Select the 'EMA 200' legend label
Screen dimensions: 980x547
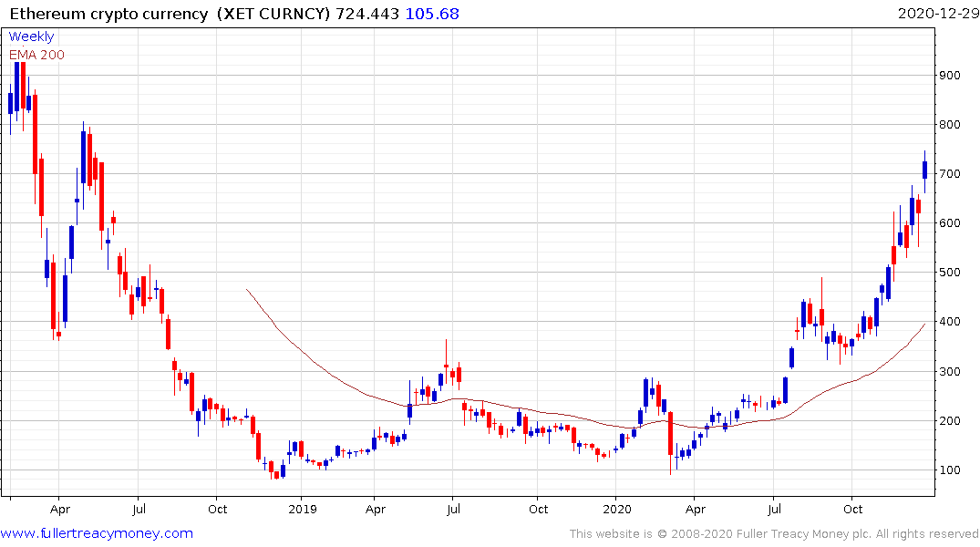tap(36, 55)
